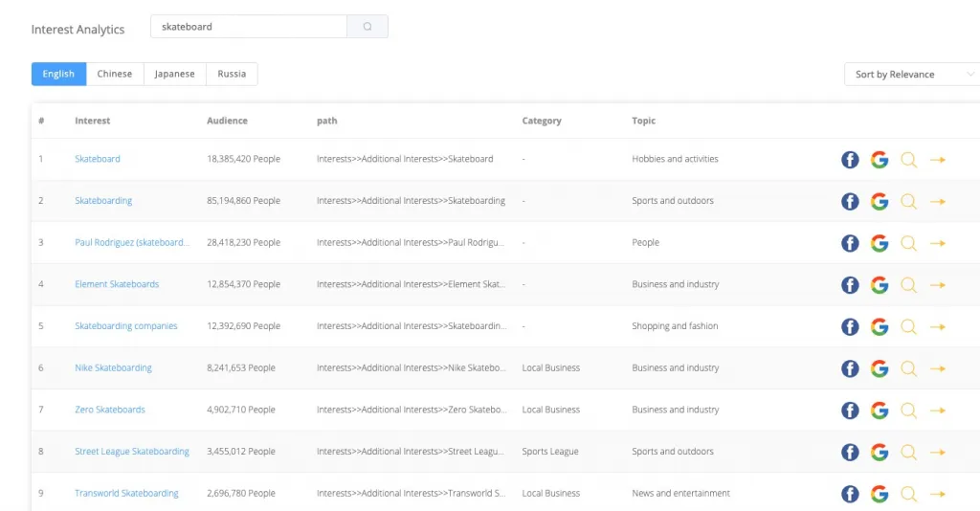Click Google icon in the Skateboarding row
Image resolution: width=980 pixels, height=511 pixels.
[880, 202]
